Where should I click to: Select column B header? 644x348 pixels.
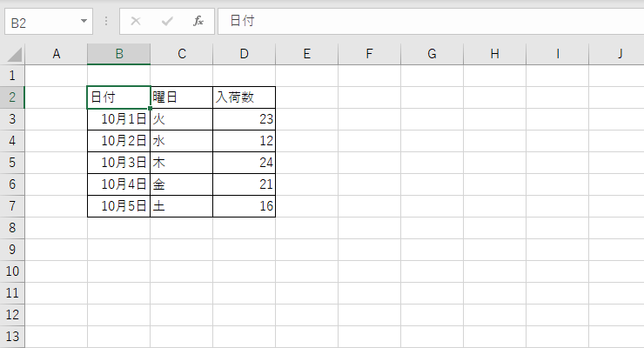[x=119, y=54]
